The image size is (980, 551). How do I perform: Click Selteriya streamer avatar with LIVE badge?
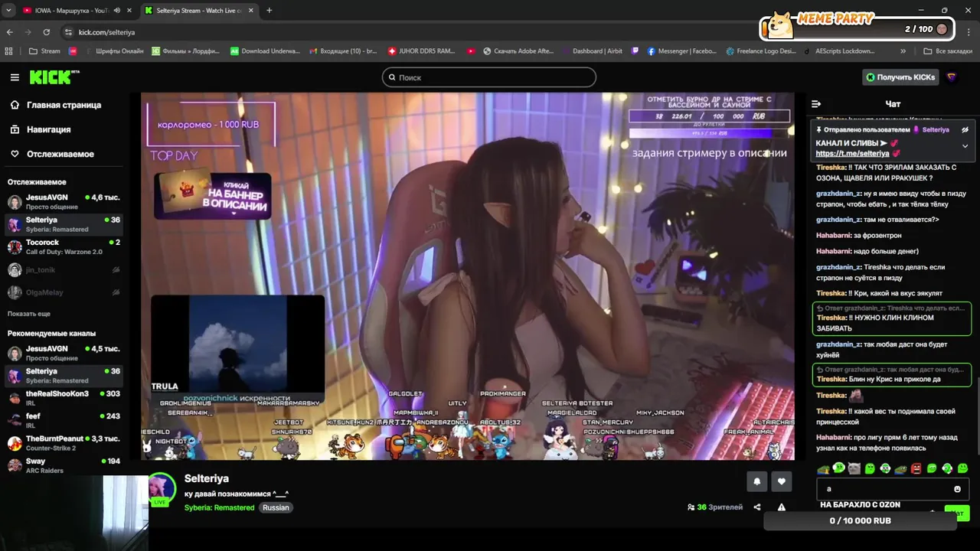[x=160, y=491]
